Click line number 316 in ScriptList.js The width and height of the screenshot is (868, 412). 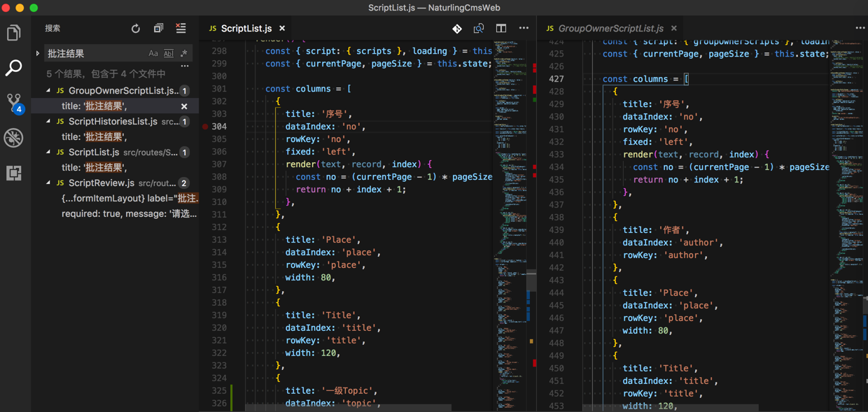pos(219,278)
